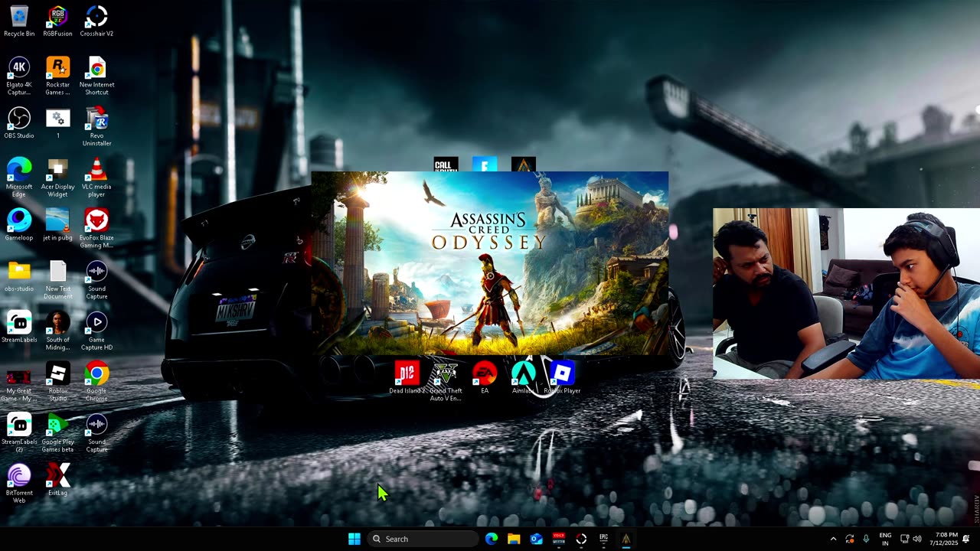Open Microsoft Edge from the taskbar
The height and width of the screenshot is (551, 980).
[492, 539]
